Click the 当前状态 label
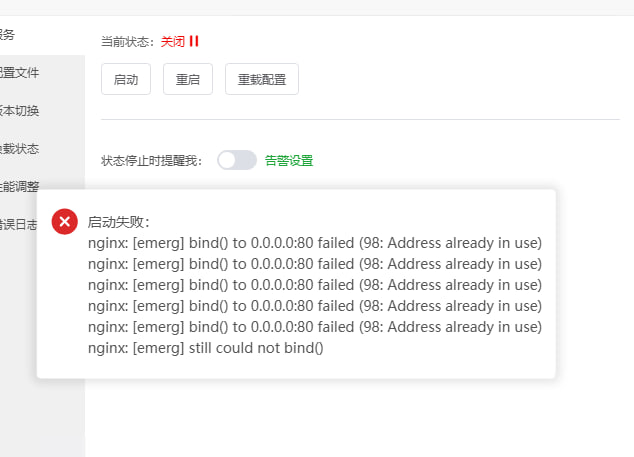Image resolution: width=634 pixels, height=457 pixels. (127, 41)
